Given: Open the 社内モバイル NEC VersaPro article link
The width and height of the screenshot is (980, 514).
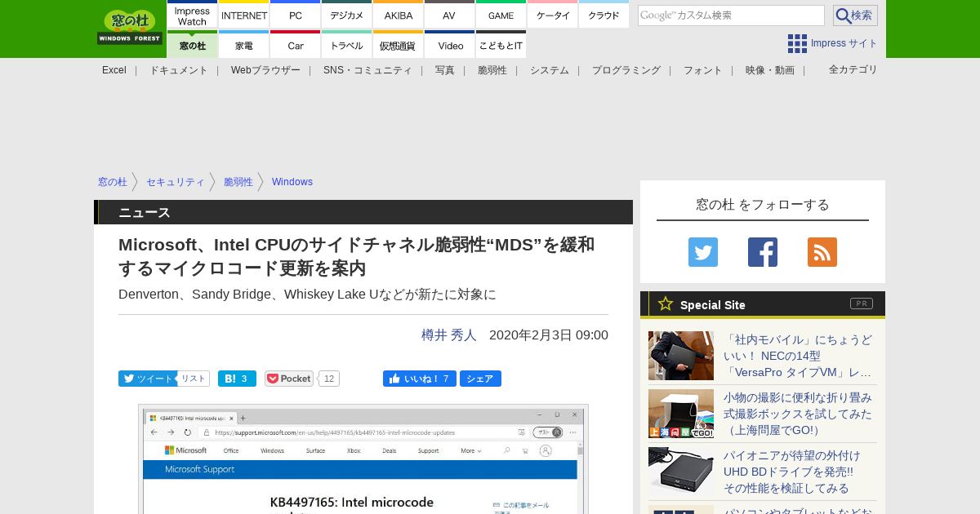Looking at the screenshot, I should (798, 356).
